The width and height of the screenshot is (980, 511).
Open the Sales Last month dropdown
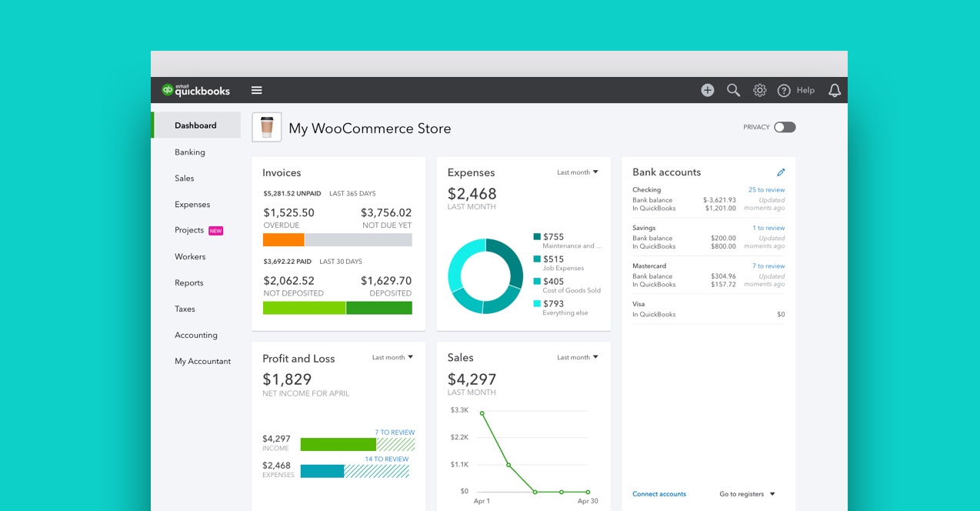click(577, 357)
